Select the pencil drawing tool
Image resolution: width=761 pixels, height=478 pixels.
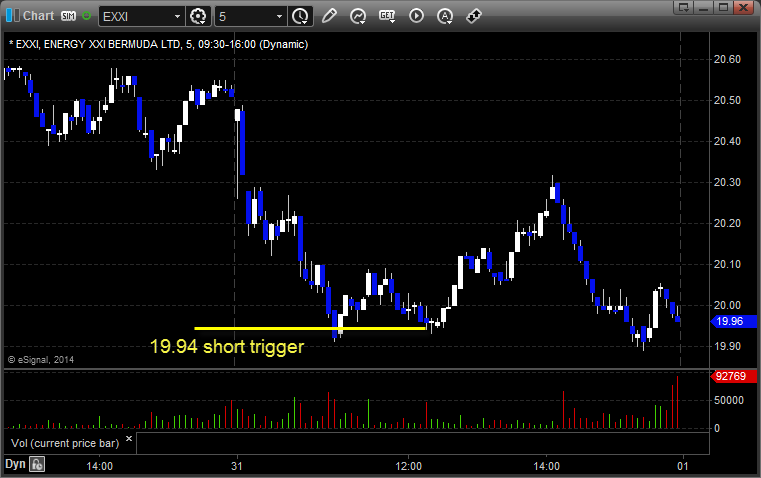coord(329,16)
